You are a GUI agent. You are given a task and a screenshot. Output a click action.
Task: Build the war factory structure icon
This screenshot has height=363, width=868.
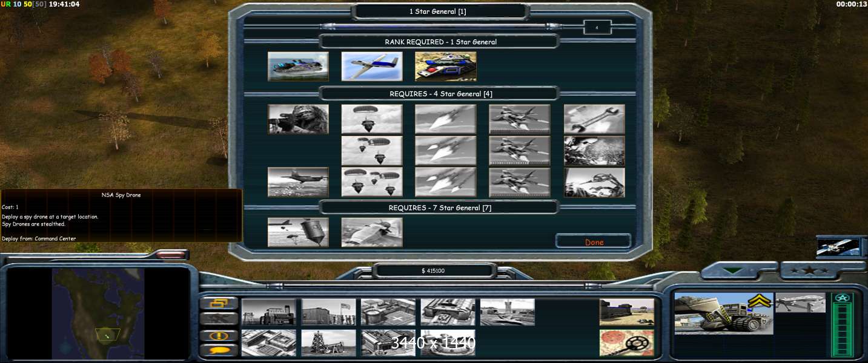click(448, 312)
